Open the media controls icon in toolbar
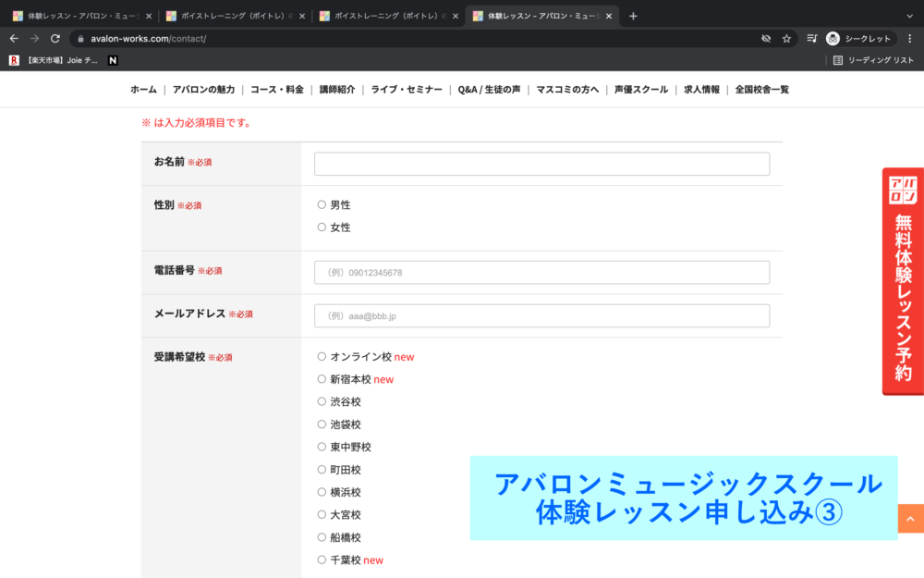The height and width of the screenshot is (578, 924). coord(812,38)
